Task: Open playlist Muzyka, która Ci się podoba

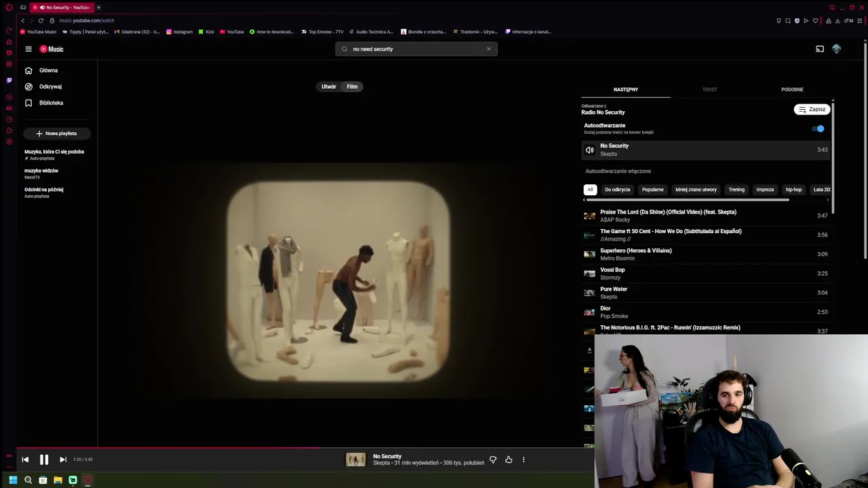Action: pos(54,155)
